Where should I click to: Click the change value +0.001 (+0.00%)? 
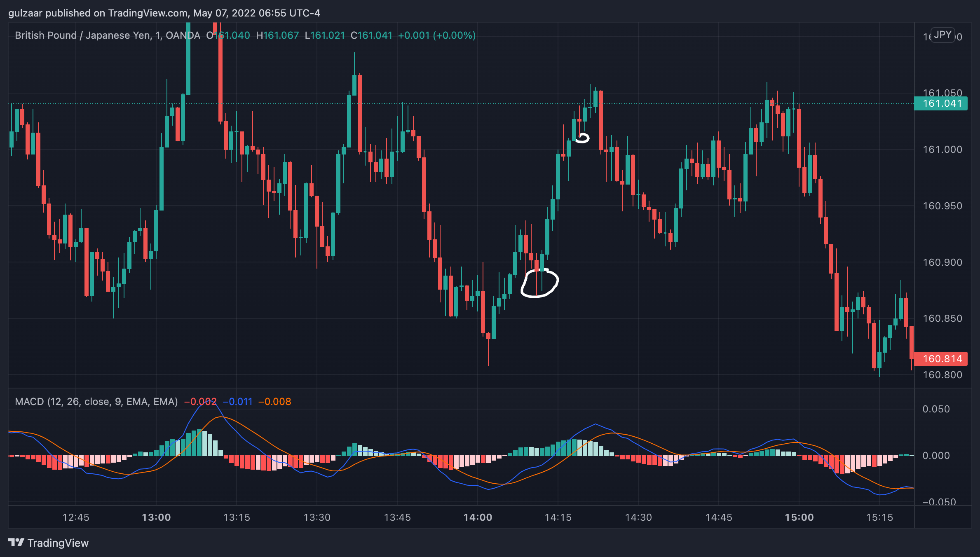pos(437,35)
